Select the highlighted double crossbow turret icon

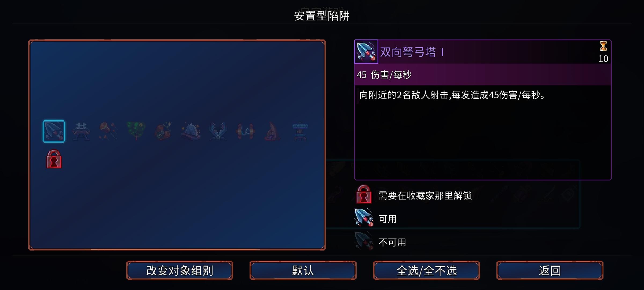pyautogui.click(x=54, y=131)
